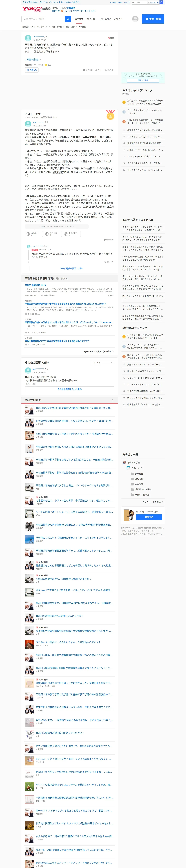Click t_n questioner avatar icon at top of question
Viewport: 186px width, 868px height.
pos(28,38)
